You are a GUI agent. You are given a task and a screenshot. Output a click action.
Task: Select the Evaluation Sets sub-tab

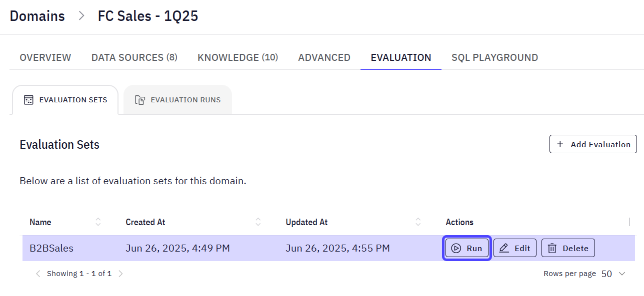click(65, 100)
